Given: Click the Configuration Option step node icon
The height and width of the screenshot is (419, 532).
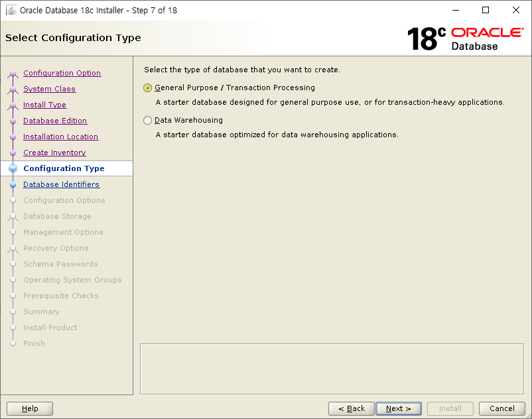Looking at the screenshot, I should (x=13, y=73).
